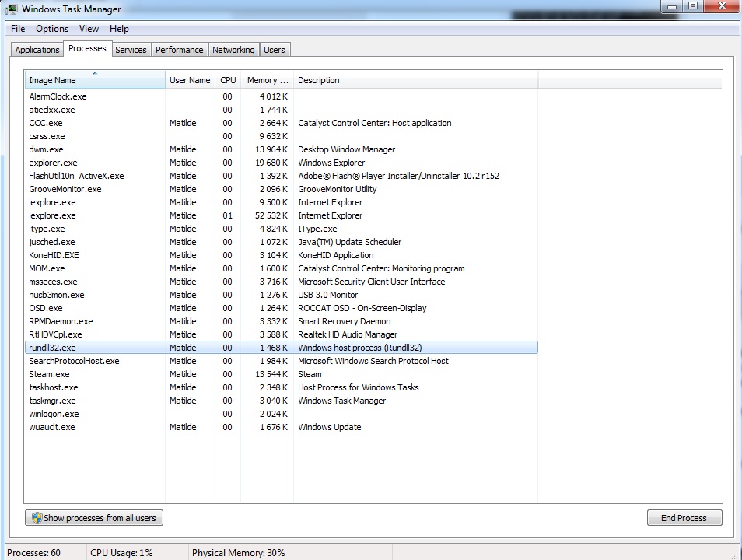Click the highlighted rundll32.exe row
Screen dimensions: 742x560
click(281, 348)
